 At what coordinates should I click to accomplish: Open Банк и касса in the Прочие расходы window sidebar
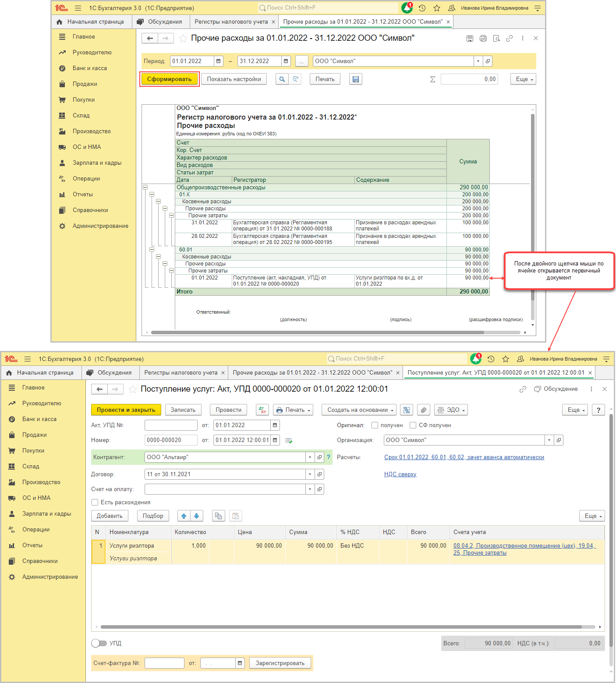(90, 68)
